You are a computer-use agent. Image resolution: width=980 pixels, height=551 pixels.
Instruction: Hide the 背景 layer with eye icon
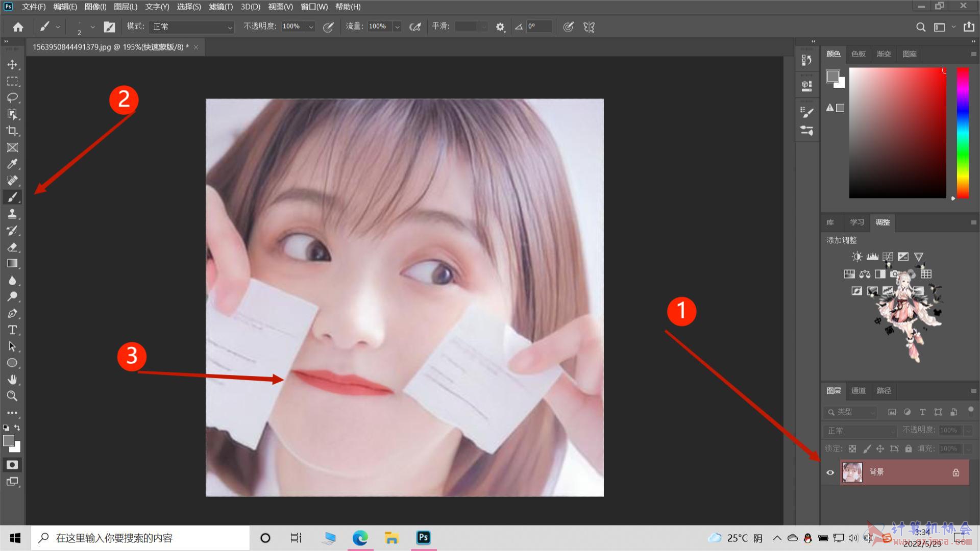pos(830,472)
